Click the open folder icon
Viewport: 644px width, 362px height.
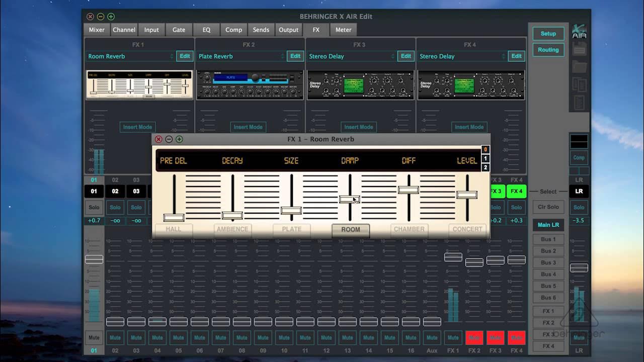click(580, 66)
